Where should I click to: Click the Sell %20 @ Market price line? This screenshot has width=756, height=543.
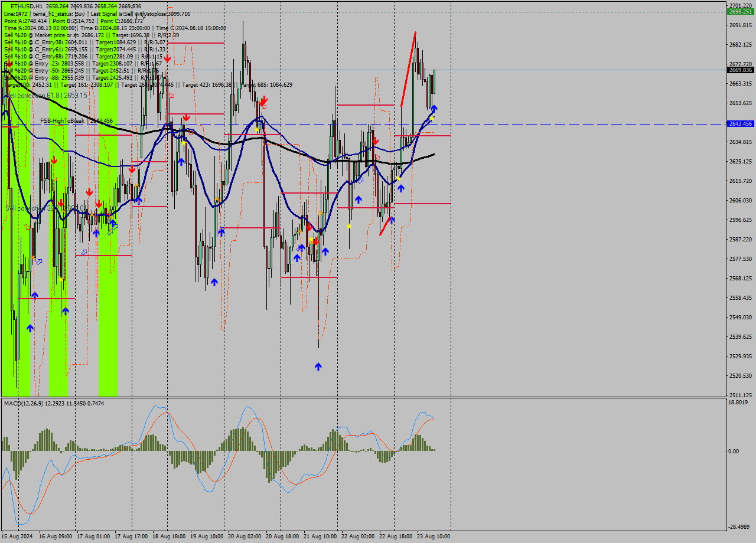pyautogui.click(x=59, y=35)
